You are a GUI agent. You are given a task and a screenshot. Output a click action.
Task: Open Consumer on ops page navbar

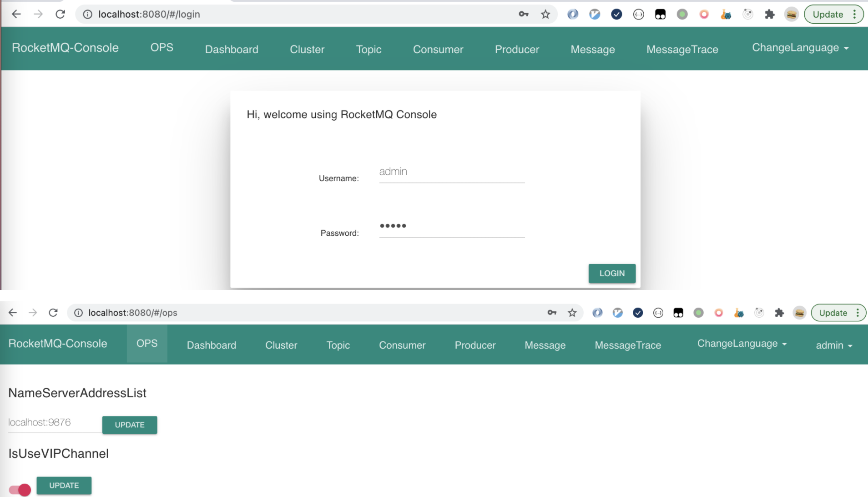402,345
